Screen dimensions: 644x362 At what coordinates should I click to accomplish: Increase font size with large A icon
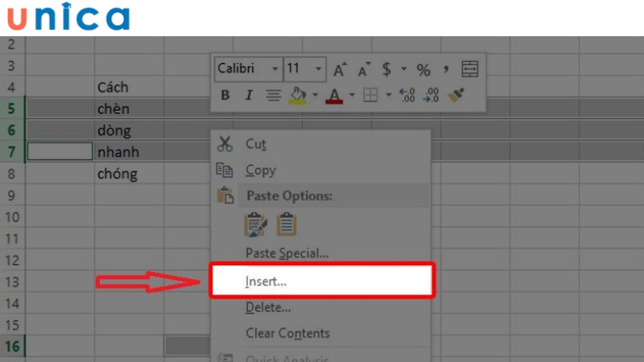pyautogui.click(x=340, y=69)
